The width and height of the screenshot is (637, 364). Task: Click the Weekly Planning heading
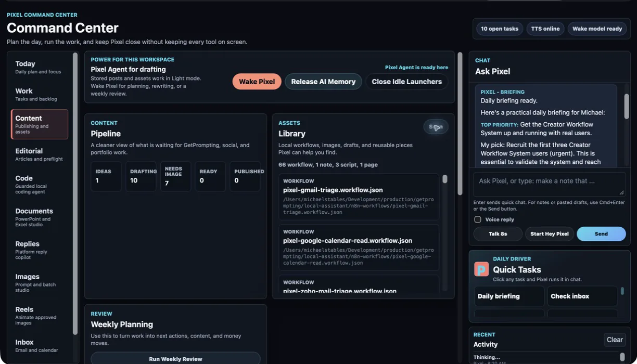tap(122, 324)
